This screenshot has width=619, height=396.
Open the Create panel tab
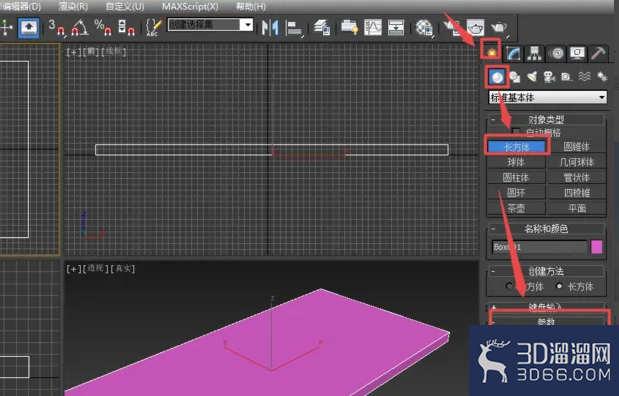[x=491, y=52]
